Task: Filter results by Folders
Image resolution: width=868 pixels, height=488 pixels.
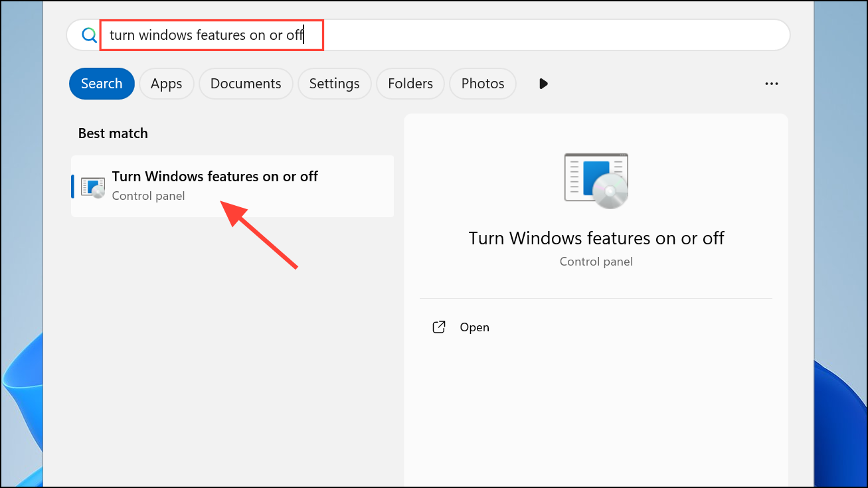Action: pyautogui.click(x=410, y=84)
